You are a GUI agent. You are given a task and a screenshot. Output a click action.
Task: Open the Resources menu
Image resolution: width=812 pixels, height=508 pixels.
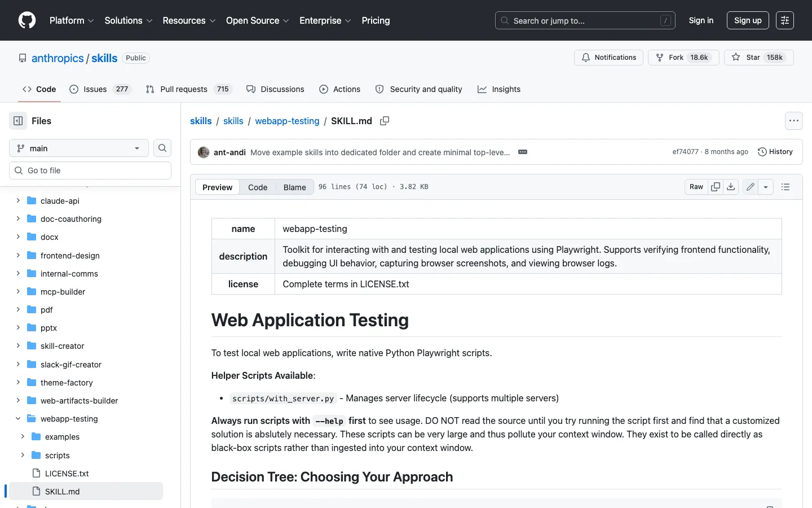click(189, 20)
